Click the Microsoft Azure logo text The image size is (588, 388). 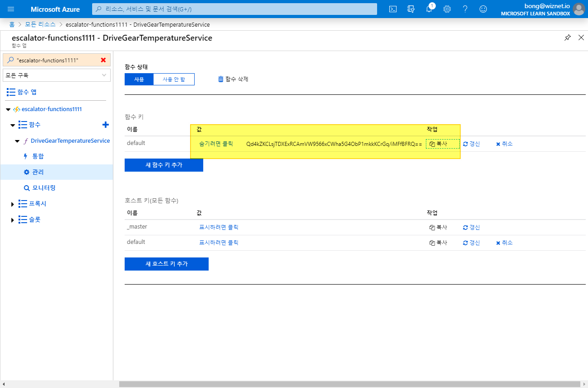[56, 9]
